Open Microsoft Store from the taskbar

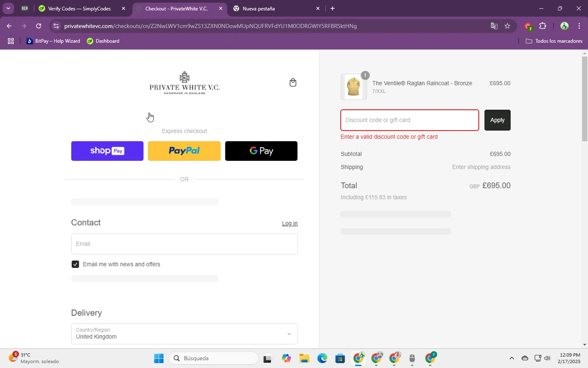pos(340,359)
